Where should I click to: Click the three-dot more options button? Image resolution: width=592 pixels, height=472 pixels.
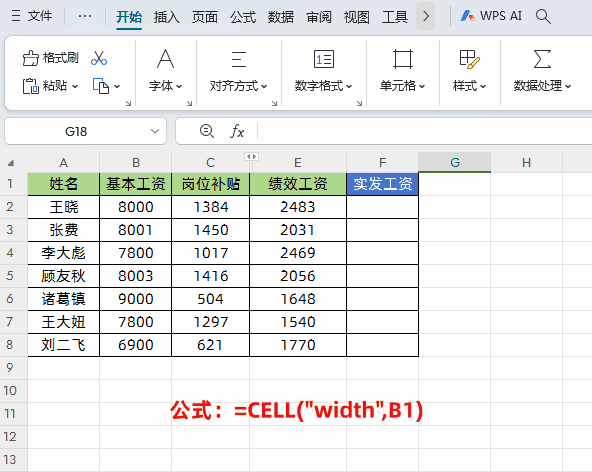(85, 16)
